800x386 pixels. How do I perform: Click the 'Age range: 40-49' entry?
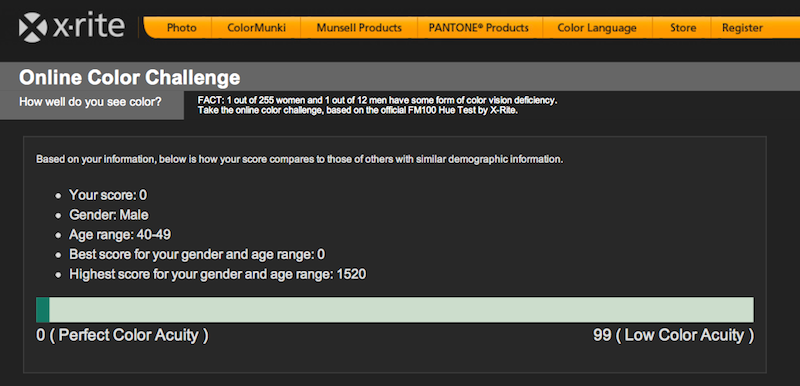tap(120, 235)
